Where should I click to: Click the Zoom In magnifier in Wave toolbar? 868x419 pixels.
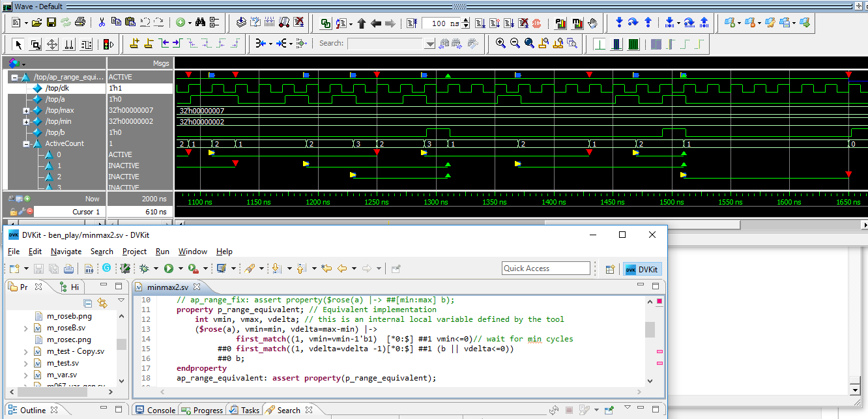[500, 44]
